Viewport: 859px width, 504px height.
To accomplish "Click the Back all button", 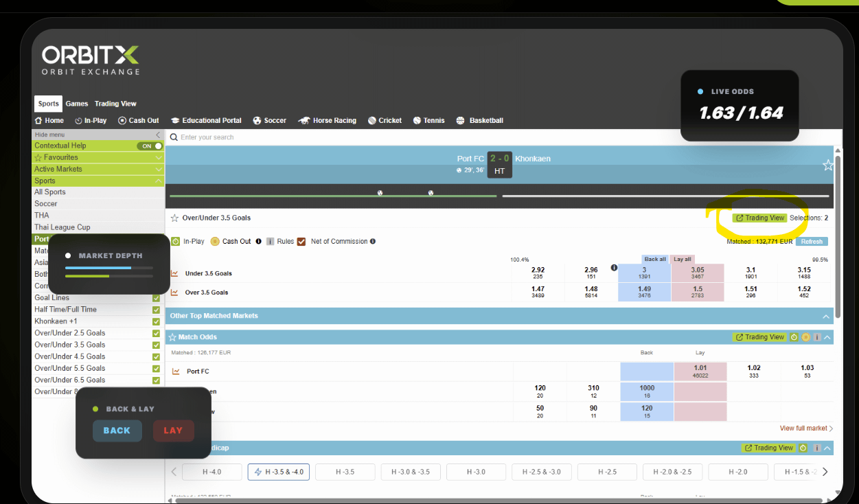I will point(654,259).
